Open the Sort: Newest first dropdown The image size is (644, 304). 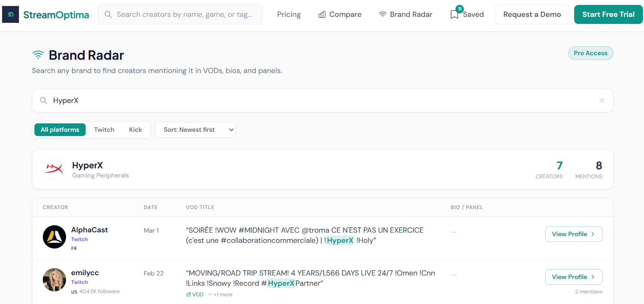[195, 130]
